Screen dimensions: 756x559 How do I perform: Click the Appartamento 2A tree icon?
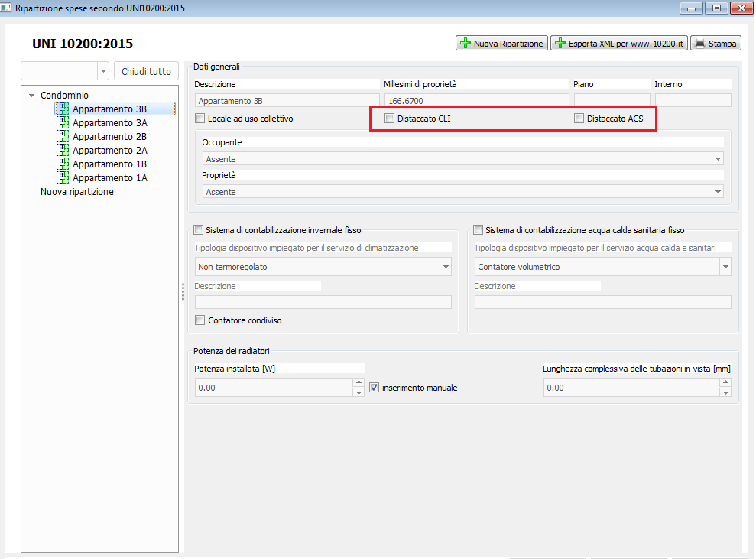pos(63,151)
